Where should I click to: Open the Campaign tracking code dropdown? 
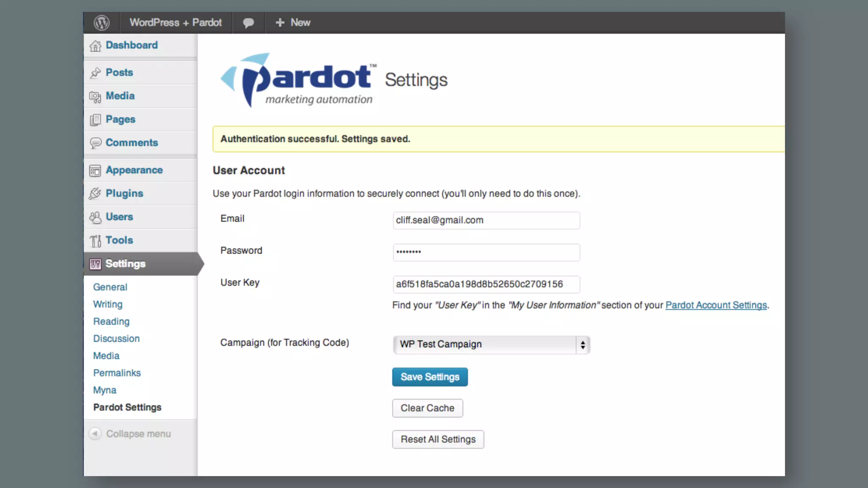pyautogui.click(x=491, y=344)
